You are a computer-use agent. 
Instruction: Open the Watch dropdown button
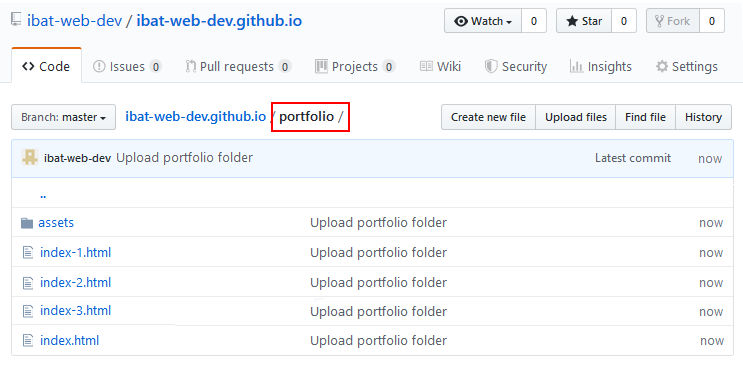(483, 21)
